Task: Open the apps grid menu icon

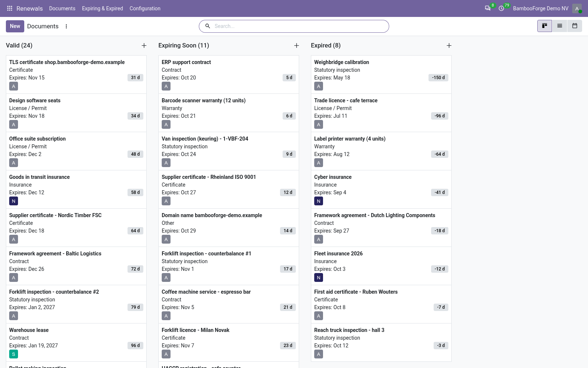Action: (10, 8)
